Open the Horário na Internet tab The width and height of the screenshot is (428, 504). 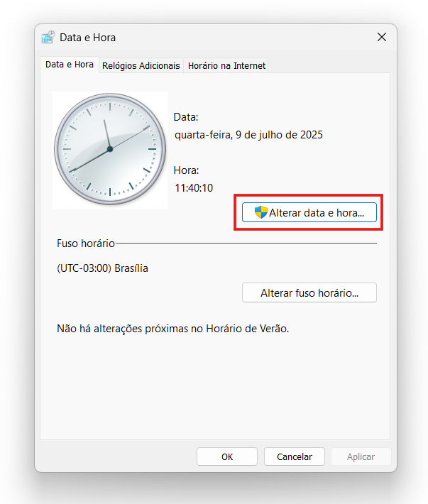226,65
